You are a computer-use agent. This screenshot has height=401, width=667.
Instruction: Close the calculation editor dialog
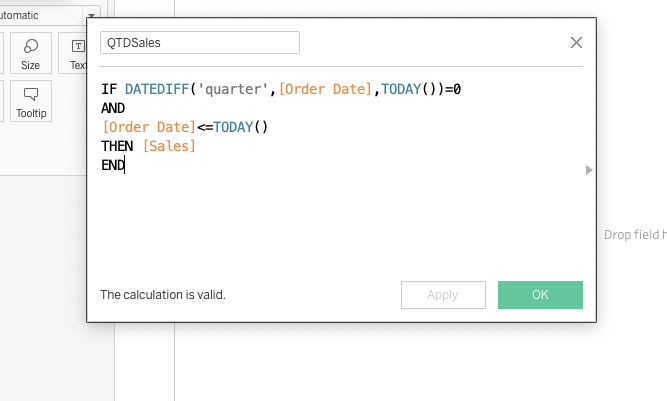576,43
